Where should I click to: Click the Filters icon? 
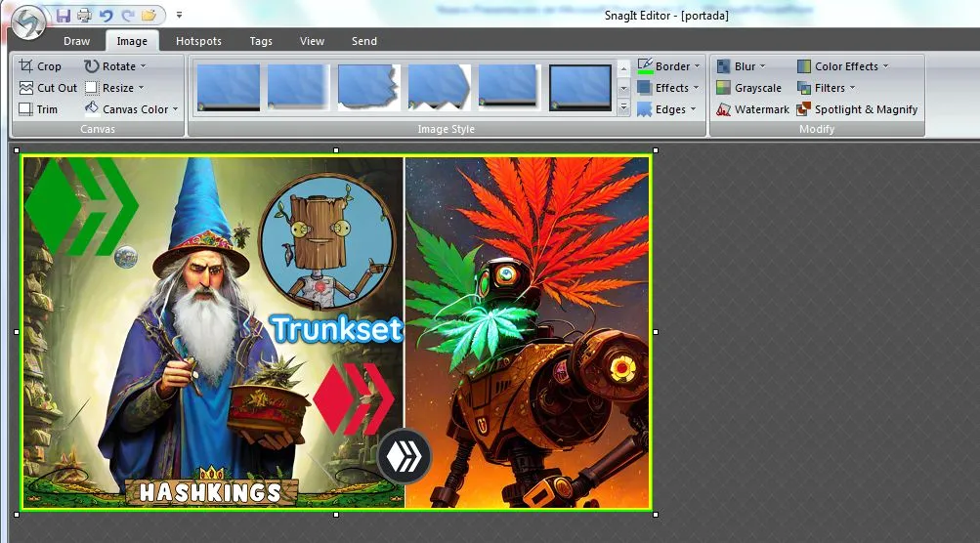[x=804, y=88]
